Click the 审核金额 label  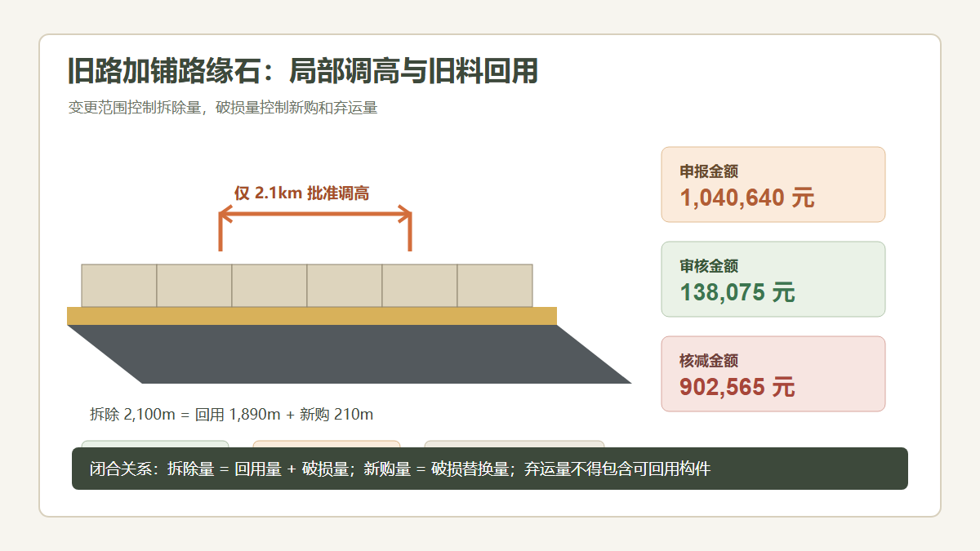coord(709,266)
